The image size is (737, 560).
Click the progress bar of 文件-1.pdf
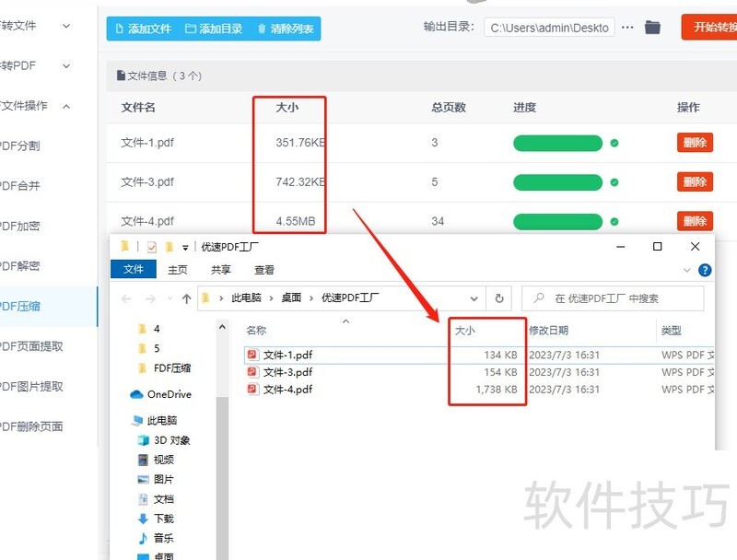pyautogui.click(x=557, y=143)
